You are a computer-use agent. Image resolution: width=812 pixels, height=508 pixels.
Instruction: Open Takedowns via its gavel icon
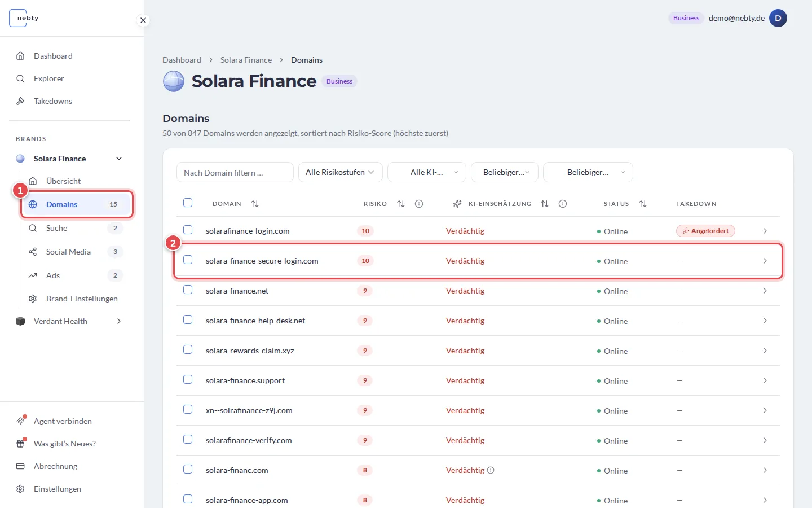20,101
